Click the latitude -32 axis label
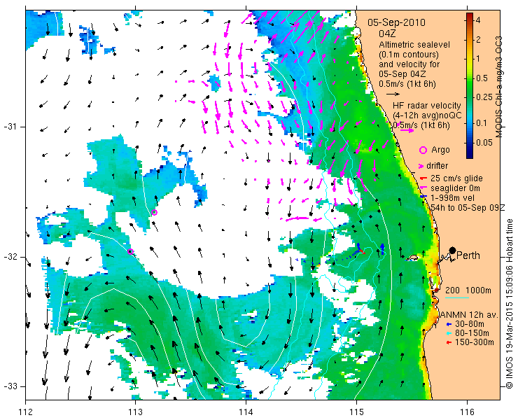The height and width of the screenshot is (420, 518). pos(10,257)
